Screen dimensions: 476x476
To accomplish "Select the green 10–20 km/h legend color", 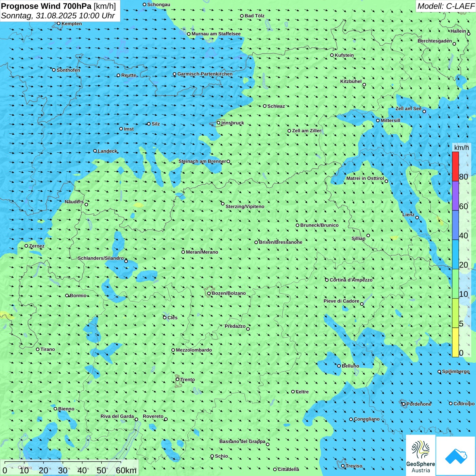I will (455, 284).
